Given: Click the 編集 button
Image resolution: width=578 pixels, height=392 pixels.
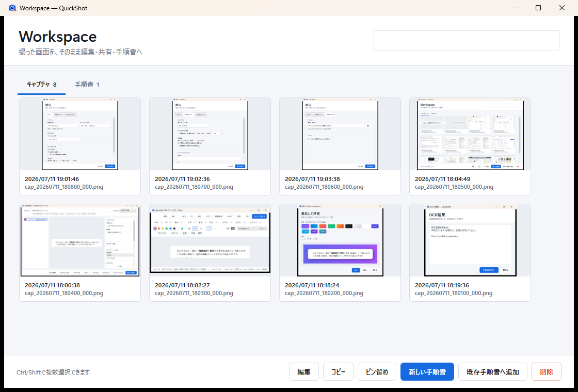Looking at the screenshot, I should (x=304, y=372).
